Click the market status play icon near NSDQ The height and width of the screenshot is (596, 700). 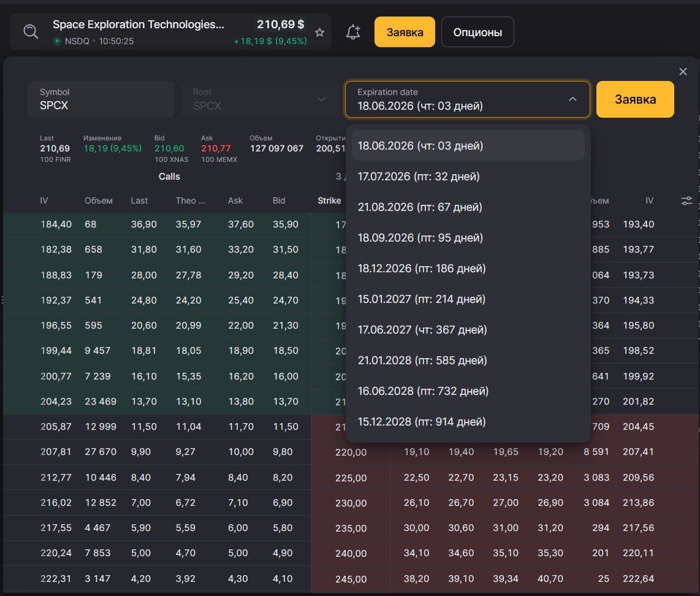[57, 41]
